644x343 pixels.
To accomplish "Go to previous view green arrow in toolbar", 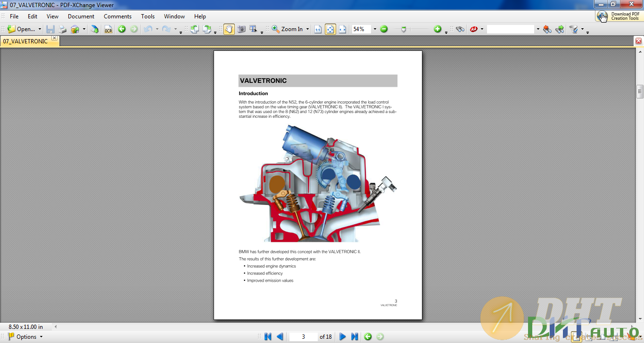I will (122, 29).
